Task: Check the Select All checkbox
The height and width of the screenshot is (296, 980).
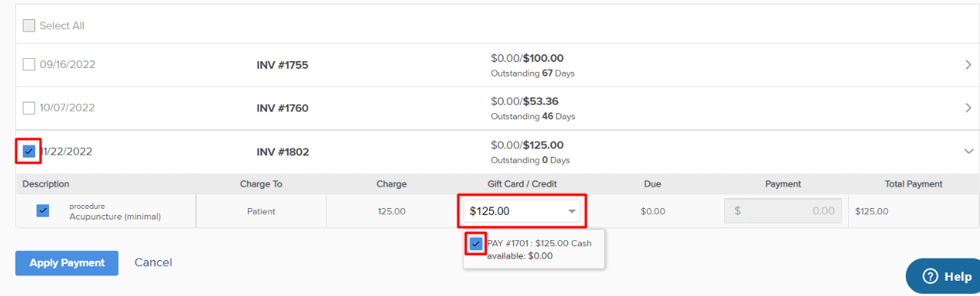Action: click(x=29, y=25)
